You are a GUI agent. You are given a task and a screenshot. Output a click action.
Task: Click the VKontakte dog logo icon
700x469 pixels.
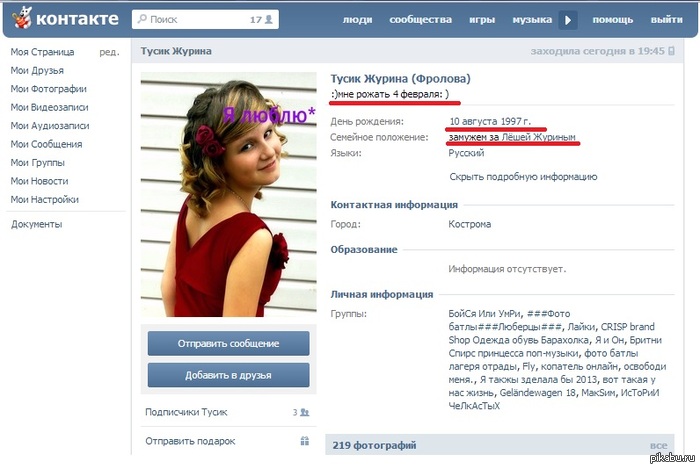21,19
